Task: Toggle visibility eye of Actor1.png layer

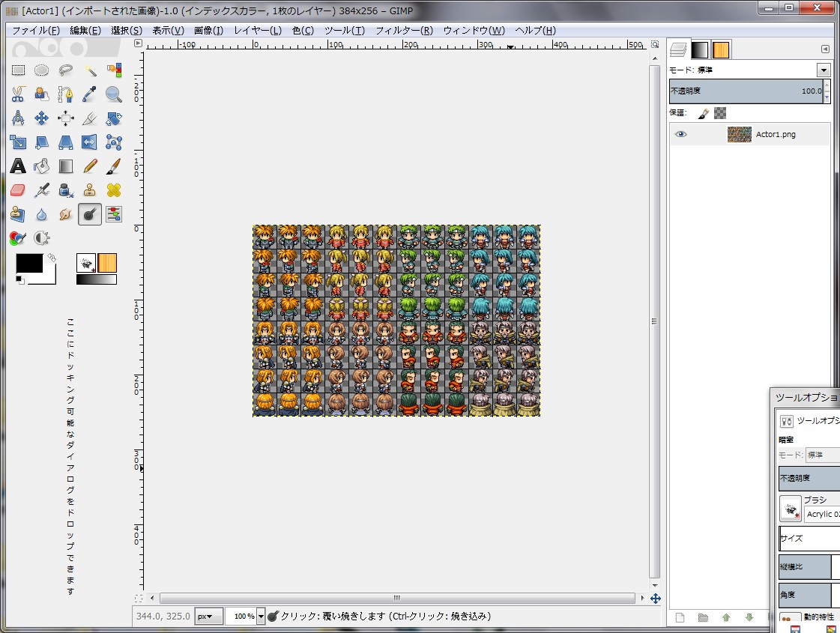Action: (680, 134)
